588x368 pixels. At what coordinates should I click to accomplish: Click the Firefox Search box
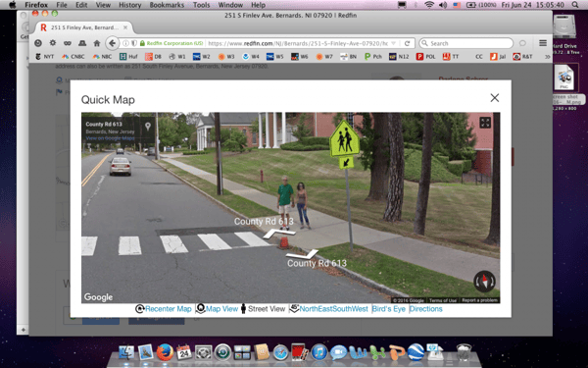tap(465, 43)
